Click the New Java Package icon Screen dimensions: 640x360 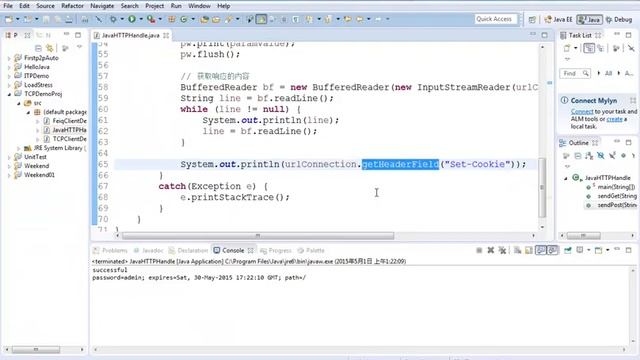tap(172, 19)
